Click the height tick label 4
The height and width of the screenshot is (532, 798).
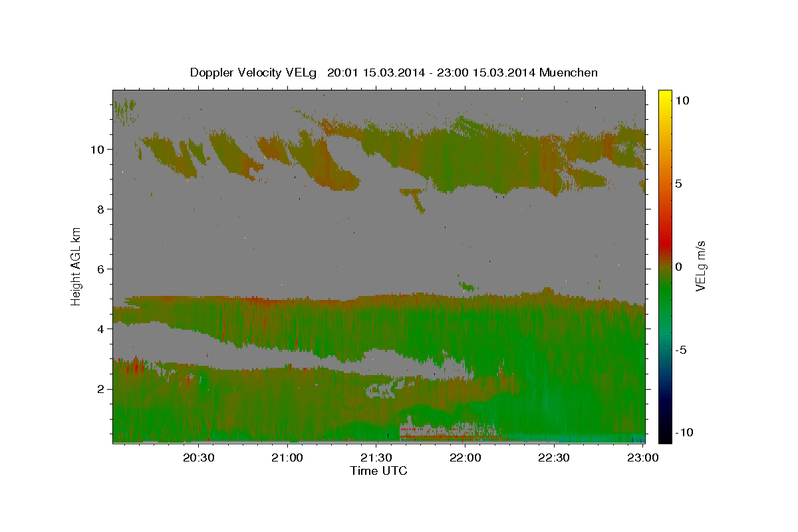click(x=102, y=329)
